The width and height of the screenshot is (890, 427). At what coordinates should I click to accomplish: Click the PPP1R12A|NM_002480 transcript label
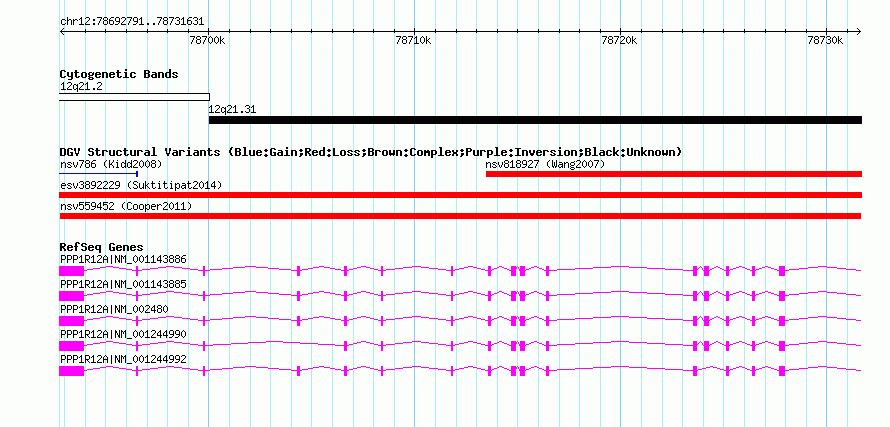click(114, 309)
